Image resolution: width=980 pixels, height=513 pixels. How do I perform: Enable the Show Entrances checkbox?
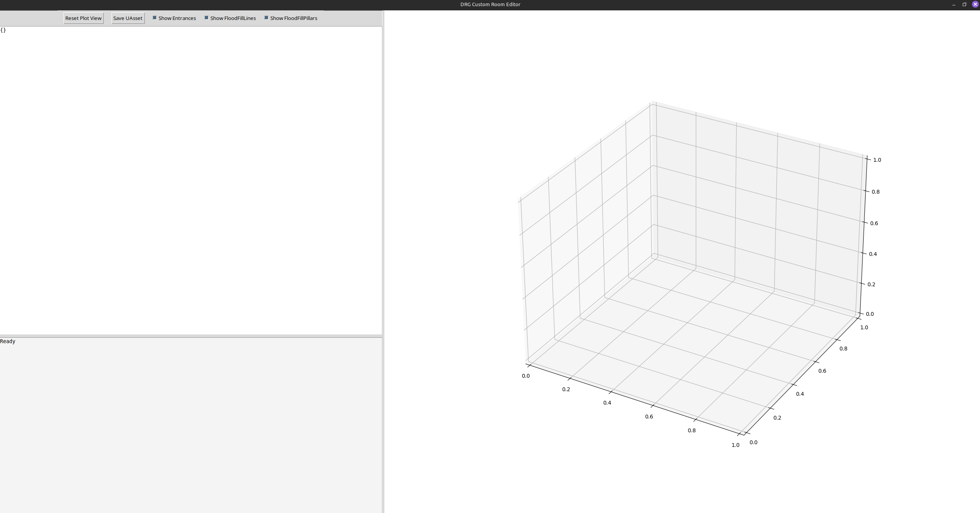155,18
